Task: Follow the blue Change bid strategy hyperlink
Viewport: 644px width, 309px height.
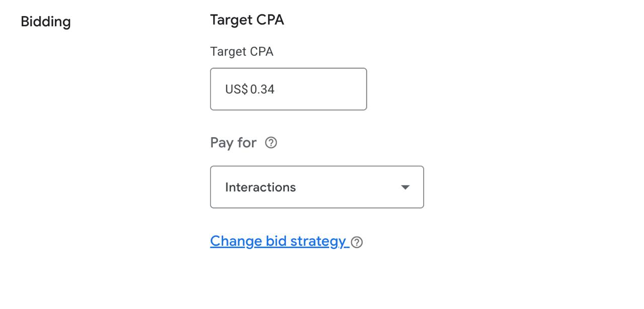Action: (x=278, y=241)
